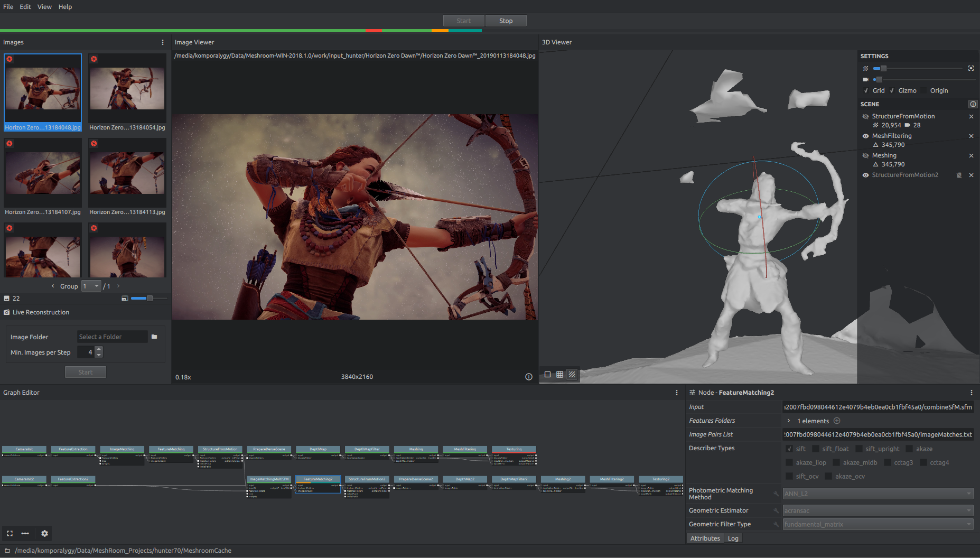Click the image metadata info icon in Image Viewer
Screen dimensions: 980x558
point(528,377)
